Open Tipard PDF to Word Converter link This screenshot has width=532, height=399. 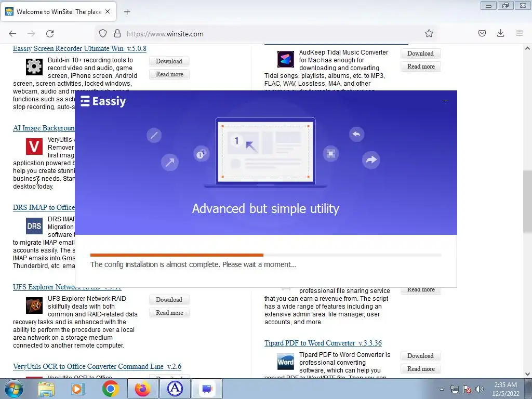[323, 343]
